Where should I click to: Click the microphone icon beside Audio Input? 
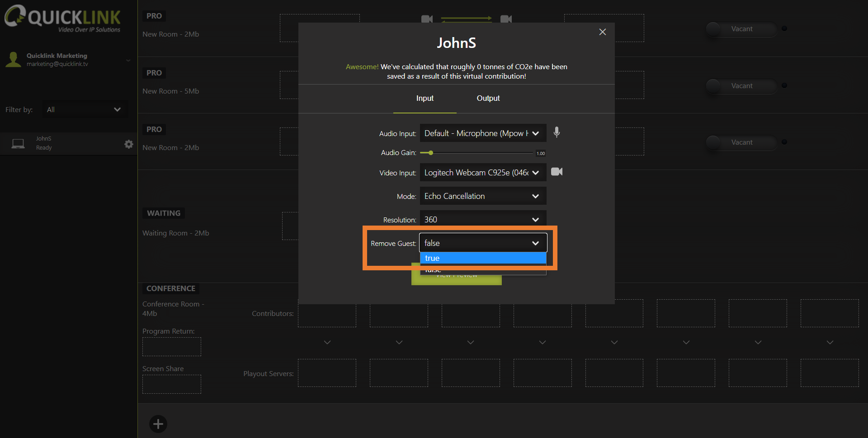(x=557, y=132)
